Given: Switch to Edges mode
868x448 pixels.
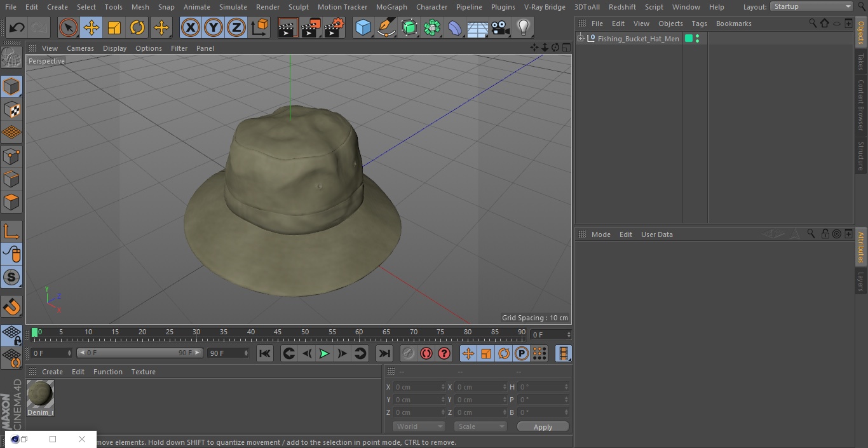Looking at the screenshot, I should click(11, 179).
